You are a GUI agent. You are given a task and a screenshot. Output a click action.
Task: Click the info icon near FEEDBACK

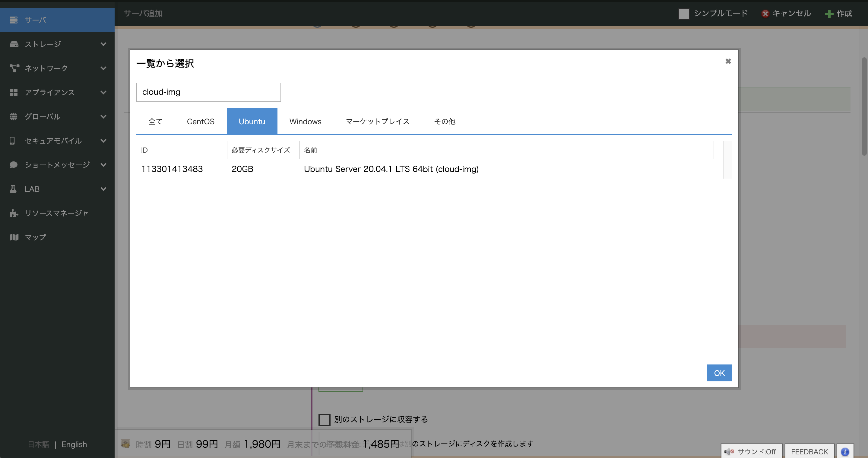pos(845,451)
